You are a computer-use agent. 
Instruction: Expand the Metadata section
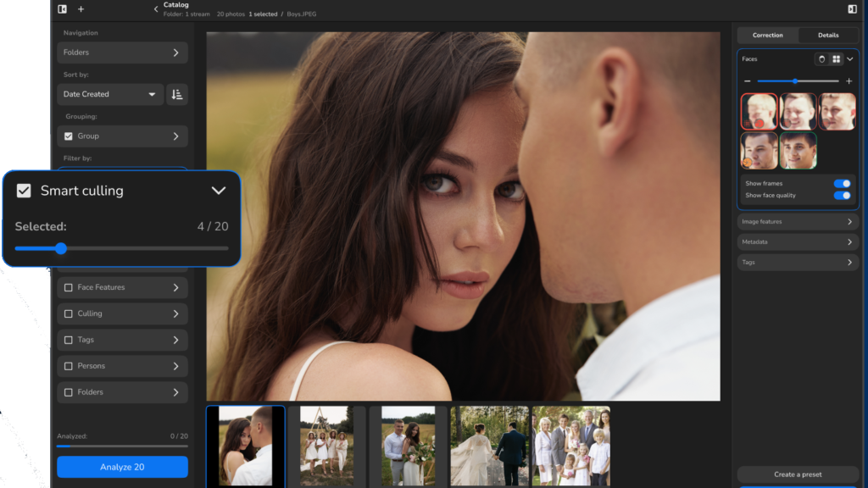pyautogui.click(x=797, y=241)
